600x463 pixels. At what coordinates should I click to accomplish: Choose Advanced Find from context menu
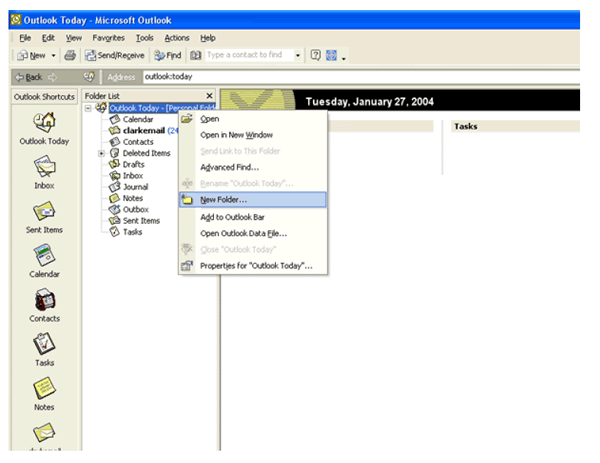[253, 167]
